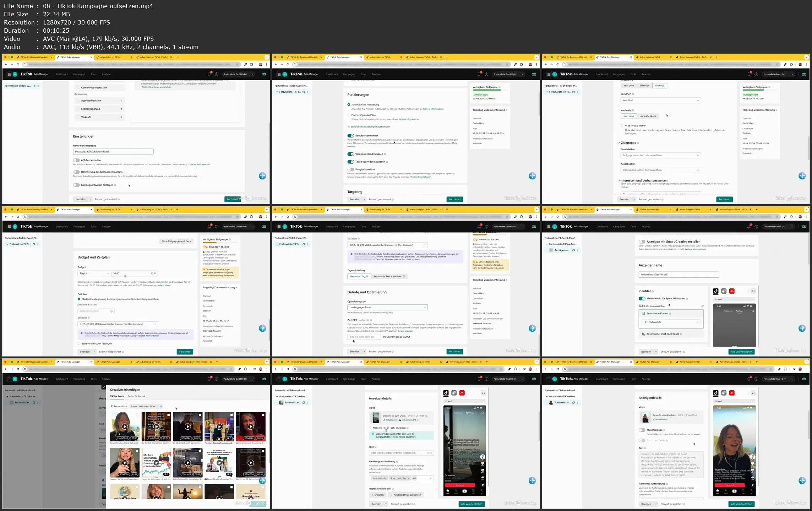The height and width of the screenshot is (511, 812).
Task: Click the floating assistant icon in the Gebote und Optimierung frame
Action: coord(532,328)
